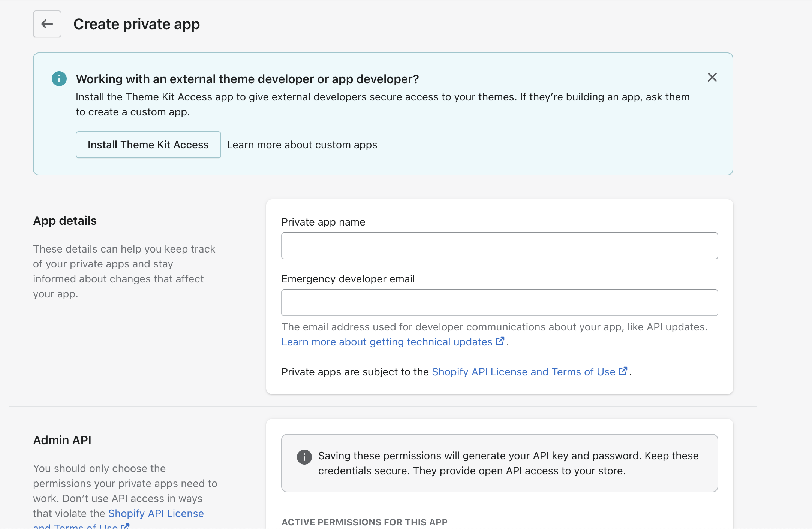
Task: Click the Private app name label
Action: (x=323, y=222)
